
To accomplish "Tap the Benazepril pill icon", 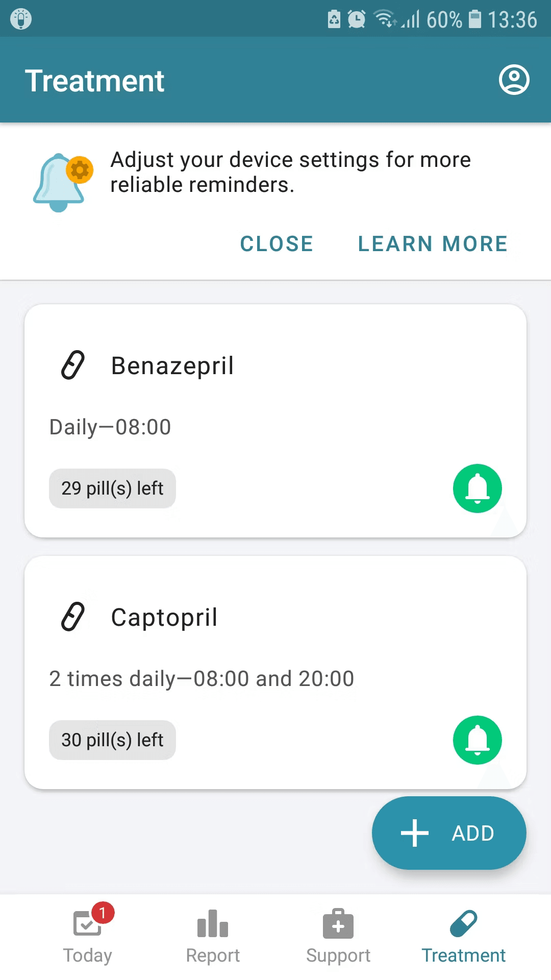I will click(x=72, y=365).
